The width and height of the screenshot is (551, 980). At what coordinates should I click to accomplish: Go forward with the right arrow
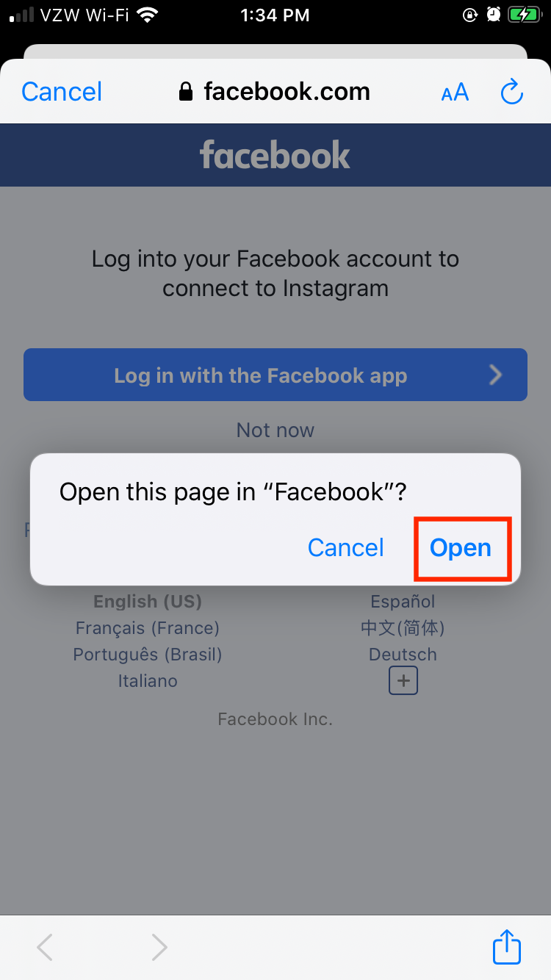click(159, 948)
